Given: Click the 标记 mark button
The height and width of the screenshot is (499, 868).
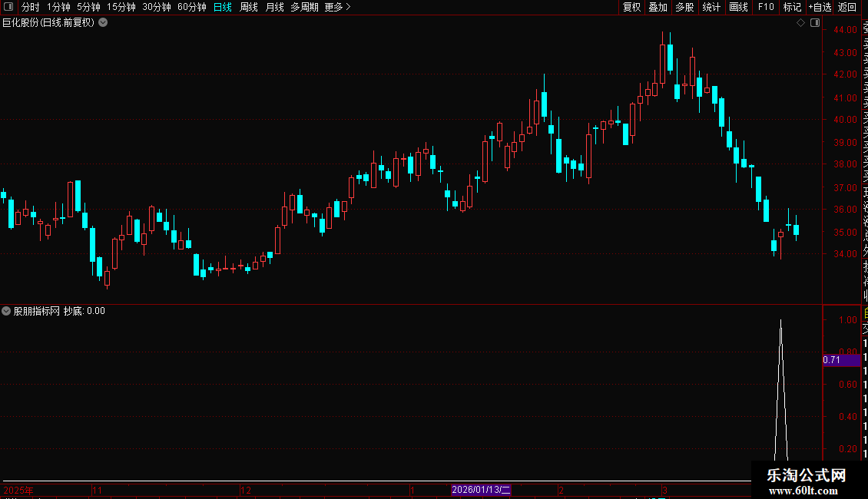Looking at the screenshot, I should [x=792, y=7].
